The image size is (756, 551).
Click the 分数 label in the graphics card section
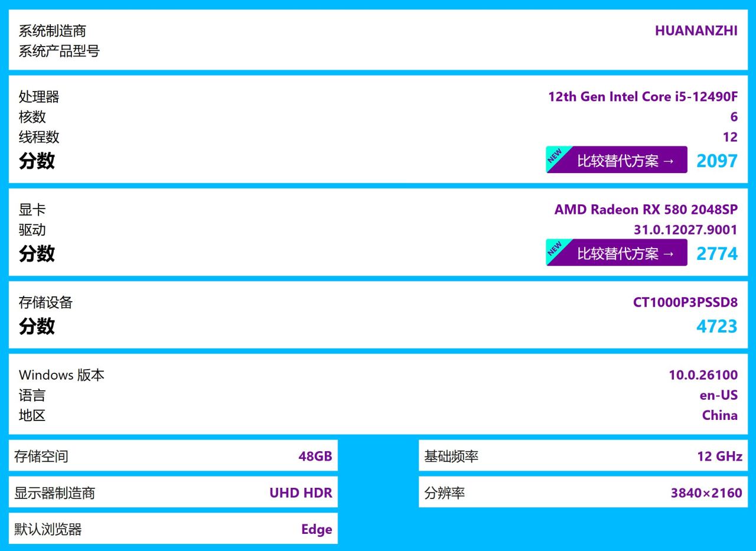(37, 254)
